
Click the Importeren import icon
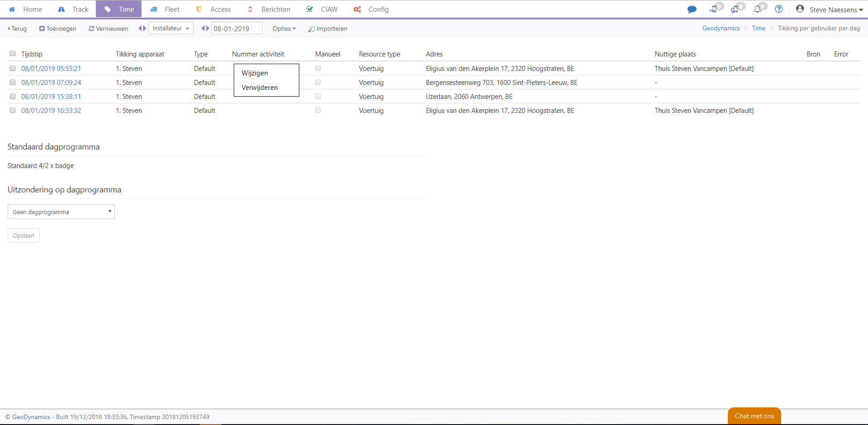311,29
